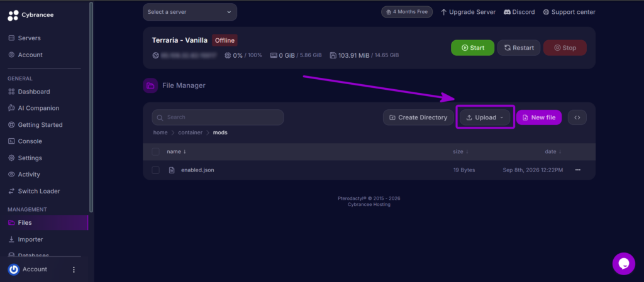Viewport: 644px width, 282px height.
Task: Click Create Directory button
Action: [x=418, y=117]
